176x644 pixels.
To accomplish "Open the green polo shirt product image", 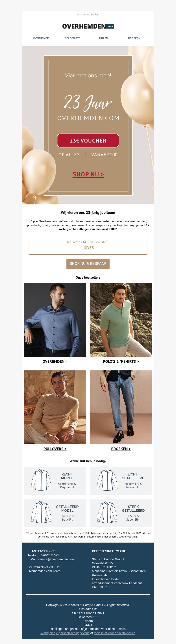I will coord(121,320).
